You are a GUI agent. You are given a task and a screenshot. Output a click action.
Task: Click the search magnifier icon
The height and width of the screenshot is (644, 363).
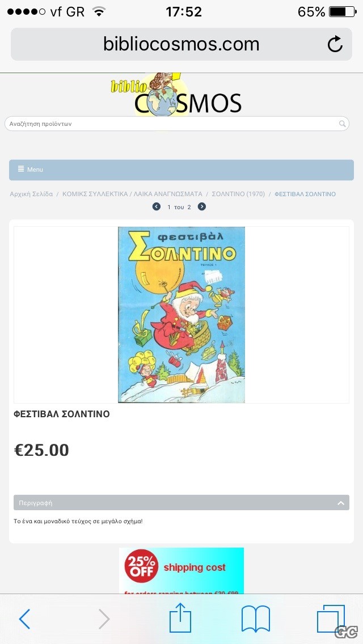(342, 124)
